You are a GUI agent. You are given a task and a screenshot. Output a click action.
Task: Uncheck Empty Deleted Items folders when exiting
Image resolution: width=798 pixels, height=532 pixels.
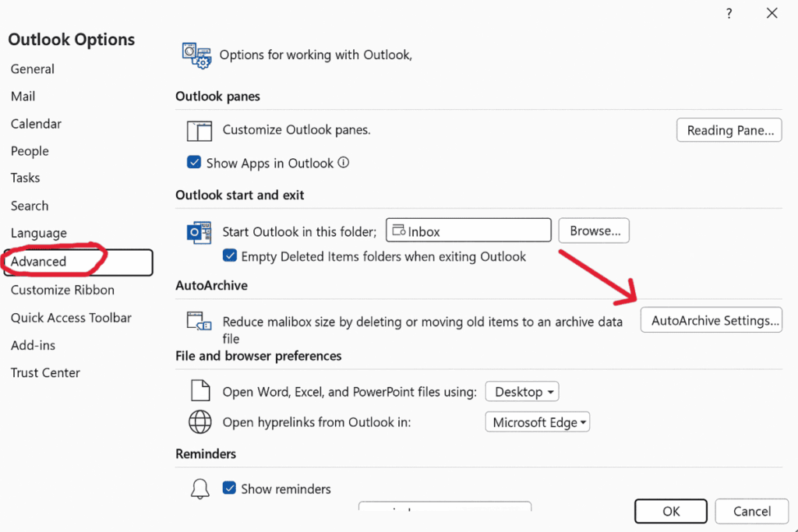click(x=230, y=255)
